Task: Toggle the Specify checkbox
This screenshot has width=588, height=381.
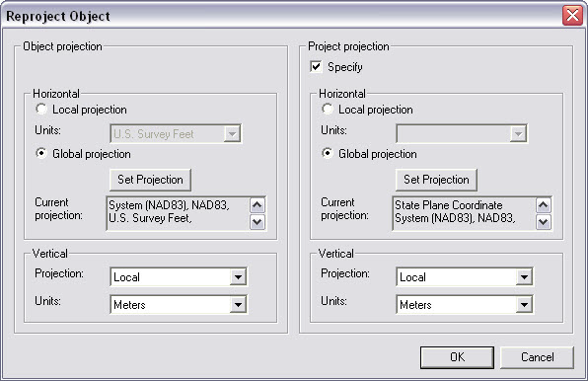Action: (316, 67)
